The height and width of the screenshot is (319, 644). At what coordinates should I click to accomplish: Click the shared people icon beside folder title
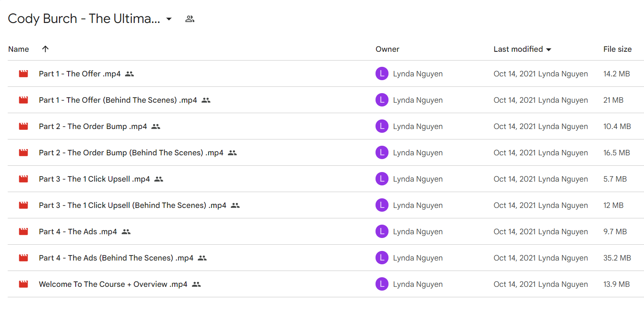tap(190, 19)
